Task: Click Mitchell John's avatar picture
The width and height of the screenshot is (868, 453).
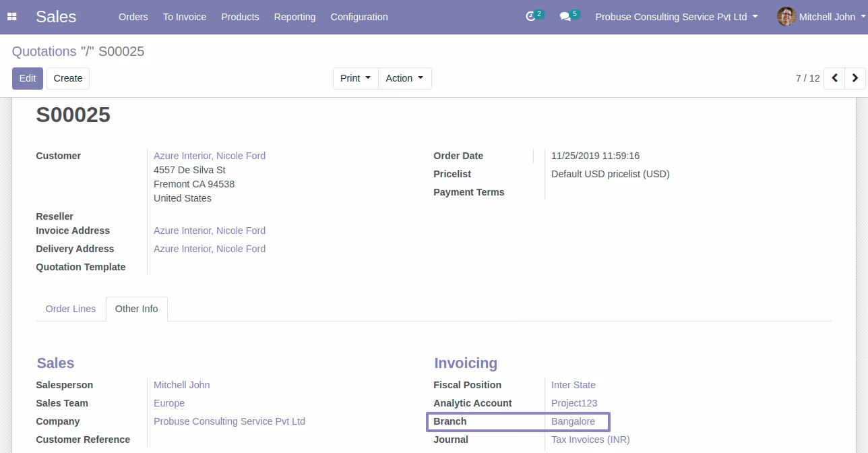Action: click(x=786, y=17)
